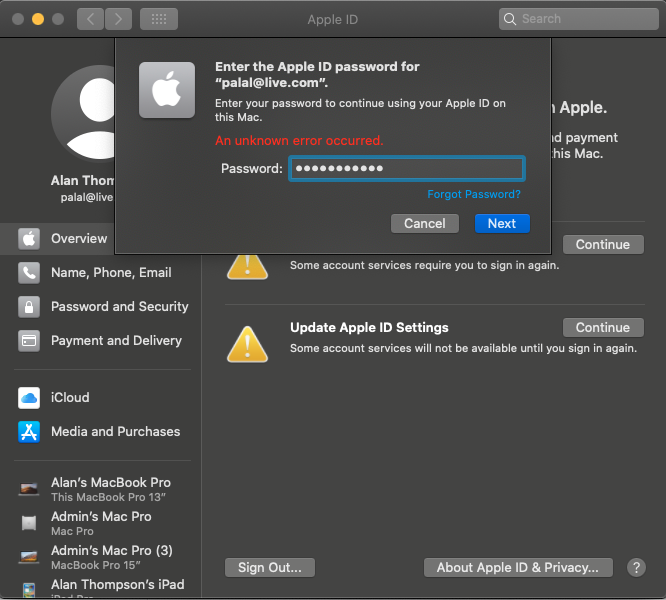Click the Search field in the toolbar
The image size is (666, 600).
pyautogui.click(x=579, y=19)
